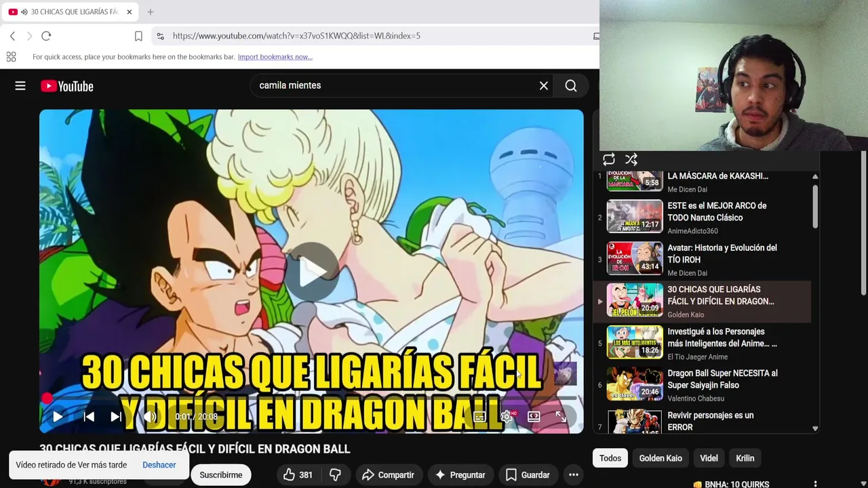
Task: Click the 'Golden Kaio' channel name in playlist
Action: 686,314
